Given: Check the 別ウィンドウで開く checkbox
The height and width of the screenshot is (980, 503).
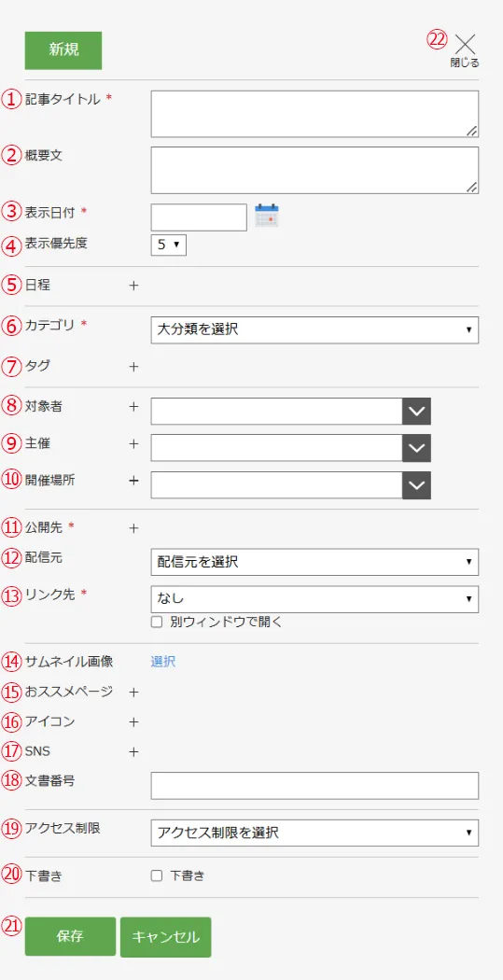Looking at the screenshot, I should [157, 622].
